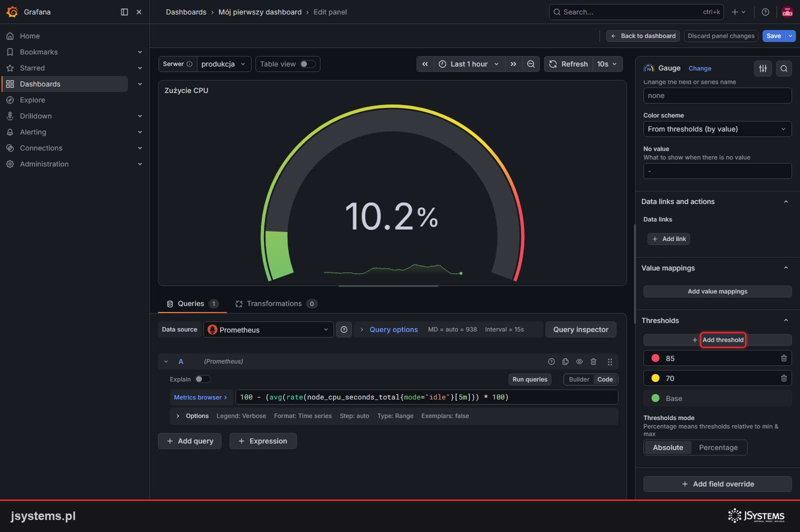The image size is (800, 532).
Task: Duplicate query A
Action: click(x=565, y=361)
